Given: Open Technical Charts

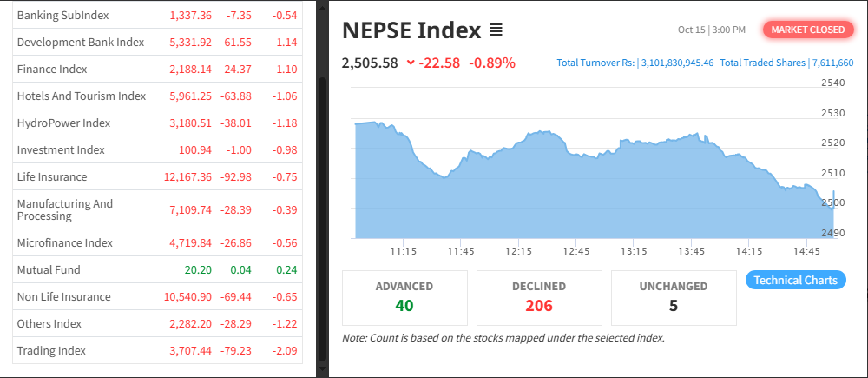Looking at the screenshot, I should point(795,280).
